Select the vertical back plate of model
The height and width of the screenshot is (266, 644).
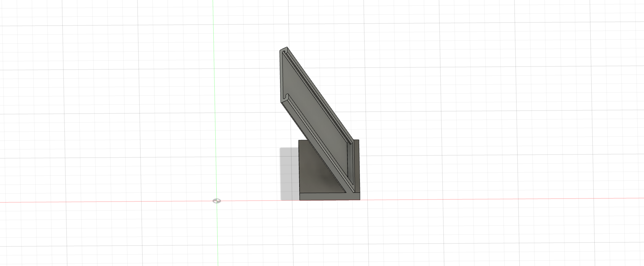coord(357,167)
